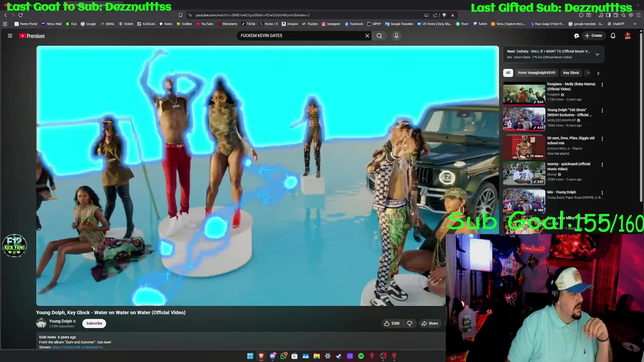The image size is (644, 362).
Task: Open the Twitch bookmark
Action: pyautogui.click(x=480, y=24)
